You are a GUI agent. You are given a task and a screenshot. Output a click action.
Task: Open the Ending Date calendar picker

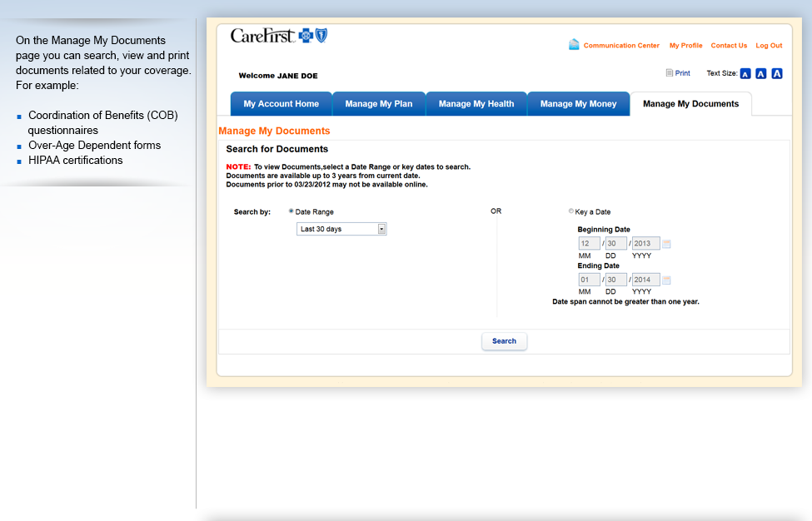666,280
